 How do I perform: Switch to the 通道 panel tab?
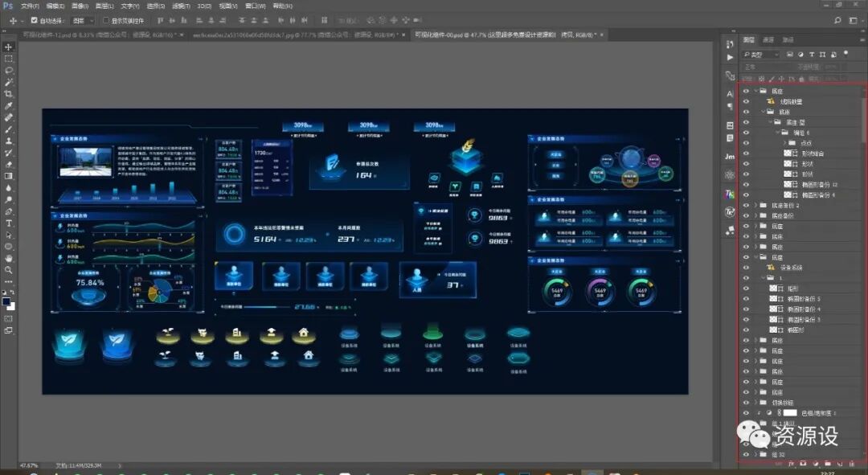pyautogui.click(x=768, y=40)
